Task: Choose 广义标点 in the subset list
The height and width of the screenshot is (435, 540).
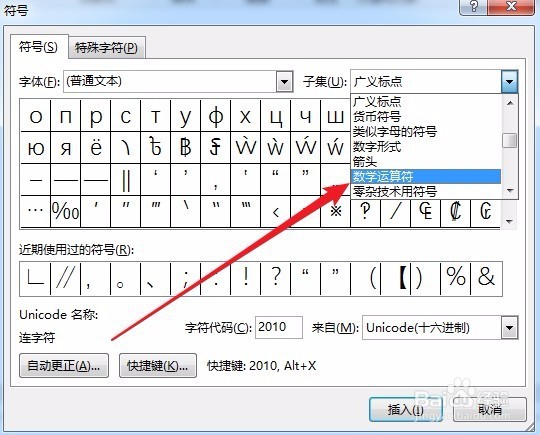Action: (x=426, y=102)
